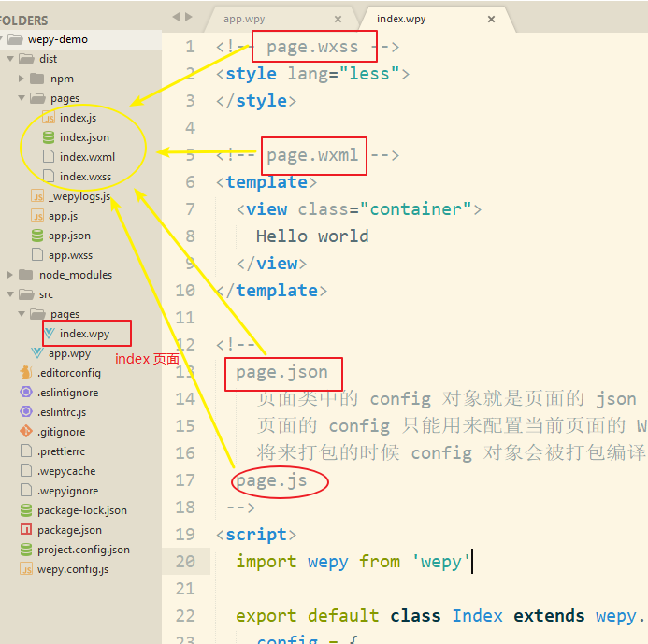The width and height of the screenshot is (648, 644).
Task: Click the git icon beside .gitignore
Action: pos(26,432)
